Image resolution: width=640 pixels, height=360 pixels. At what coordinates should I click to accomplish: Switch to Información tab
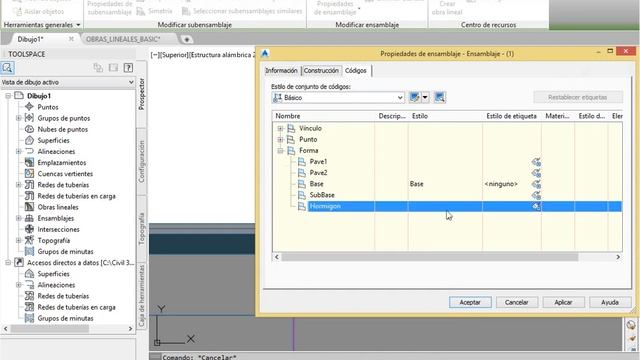(281, 71)
